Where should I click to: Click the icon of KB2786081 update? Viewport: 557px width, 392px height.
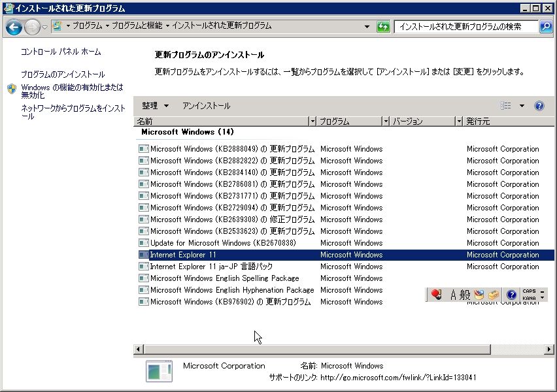(144, 184)
